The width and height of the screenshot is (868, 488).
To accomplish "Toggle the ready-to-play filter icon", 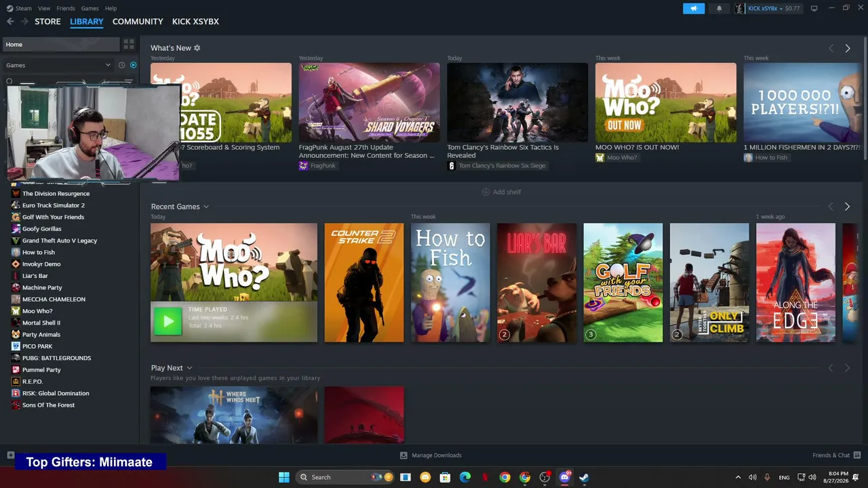I will tap(133, 65).
